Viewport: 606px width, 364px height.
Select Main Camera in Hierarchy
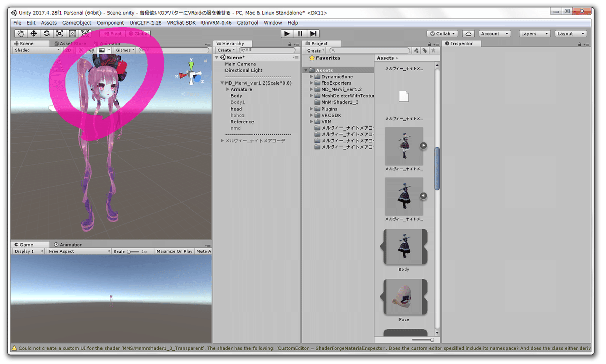(240, 64)
